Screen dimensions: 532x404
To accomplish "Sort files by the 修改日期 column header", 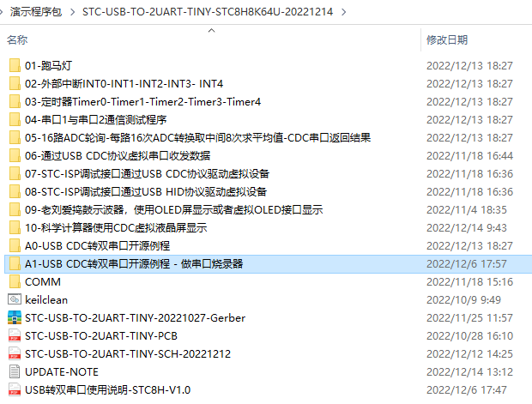I will (x=447, y=40).
